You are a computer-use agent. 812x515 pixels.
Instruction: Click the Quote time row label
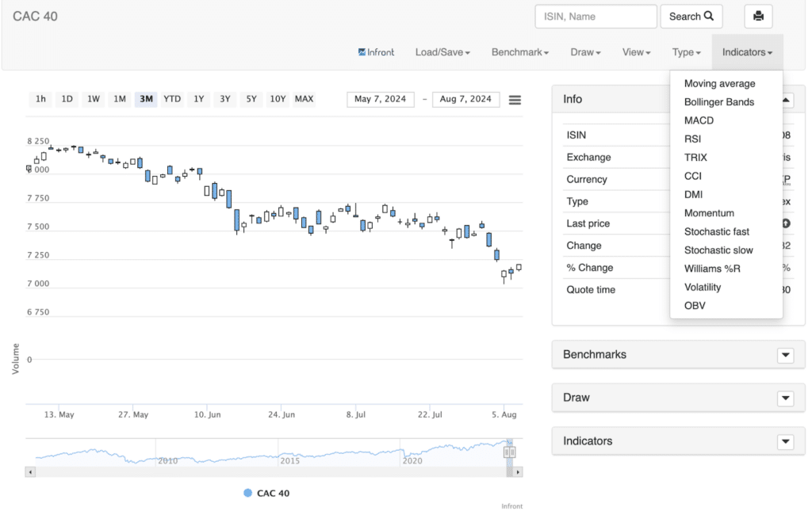[x=590, y=290]
